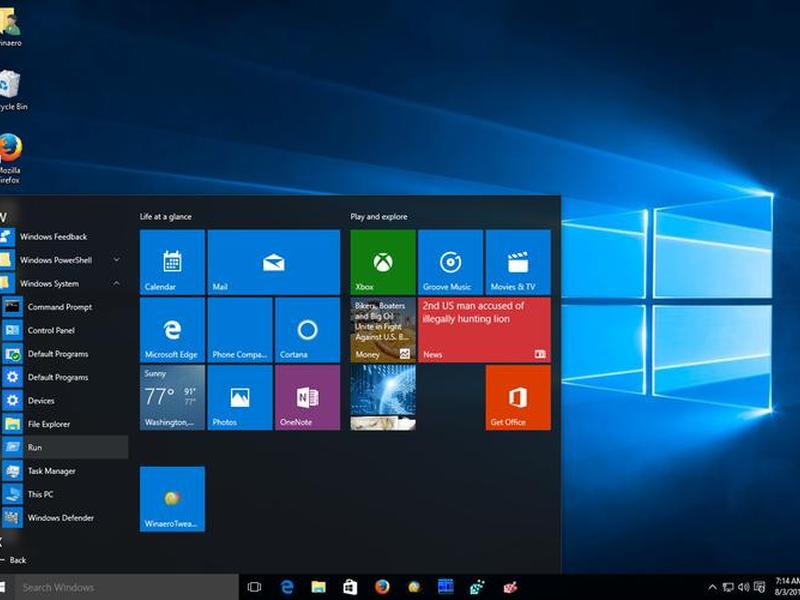Viewport: 800px width, 600px height.
Task: Open This PC from the list
Action: coord(64,494)
